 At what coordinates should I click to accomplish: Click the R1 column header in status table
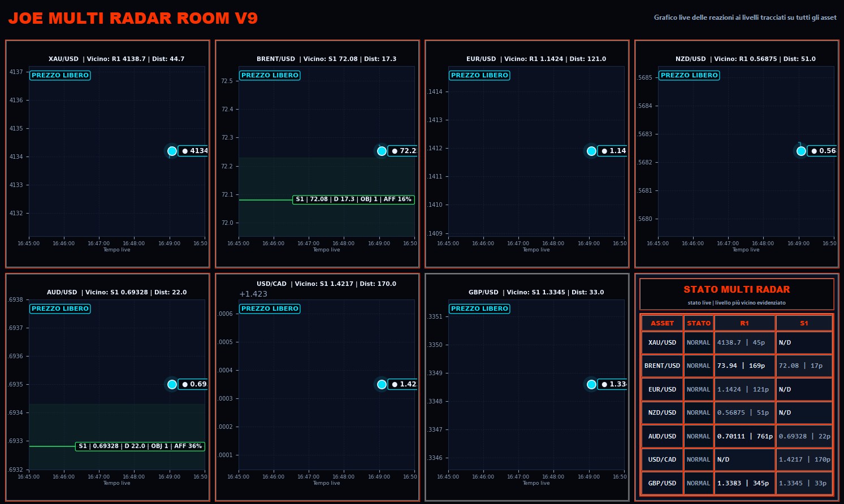click(x=745, y=323)
